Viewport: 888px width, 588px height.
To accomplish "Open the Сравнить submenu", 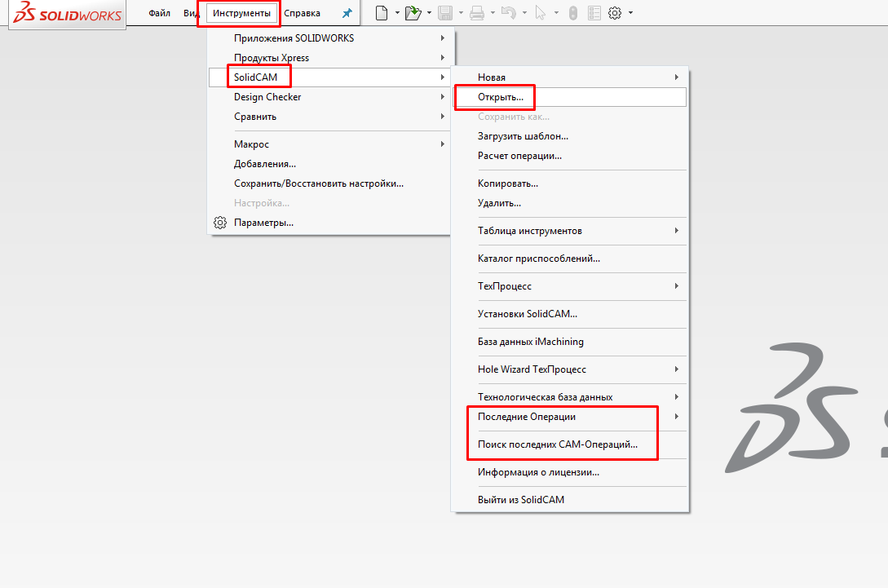I will click(329, 117).
